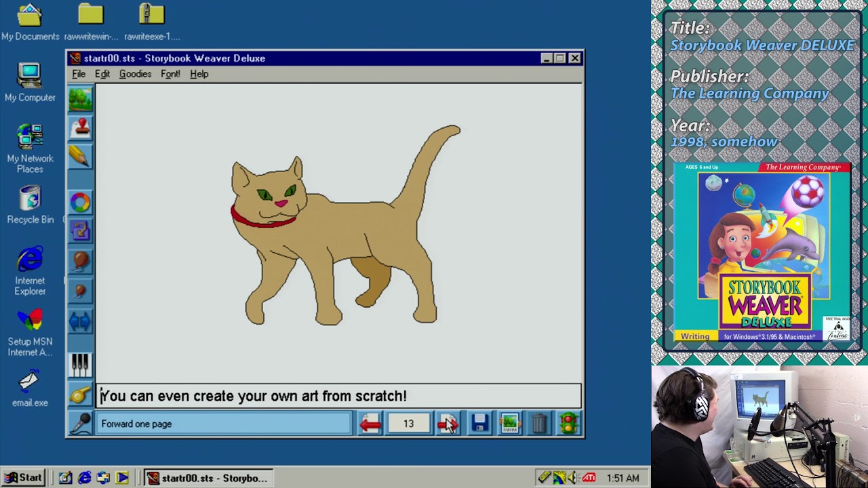868x488 pixels.
Task: Open the rainbow color wheel tool
Action: tap(80, 202)
